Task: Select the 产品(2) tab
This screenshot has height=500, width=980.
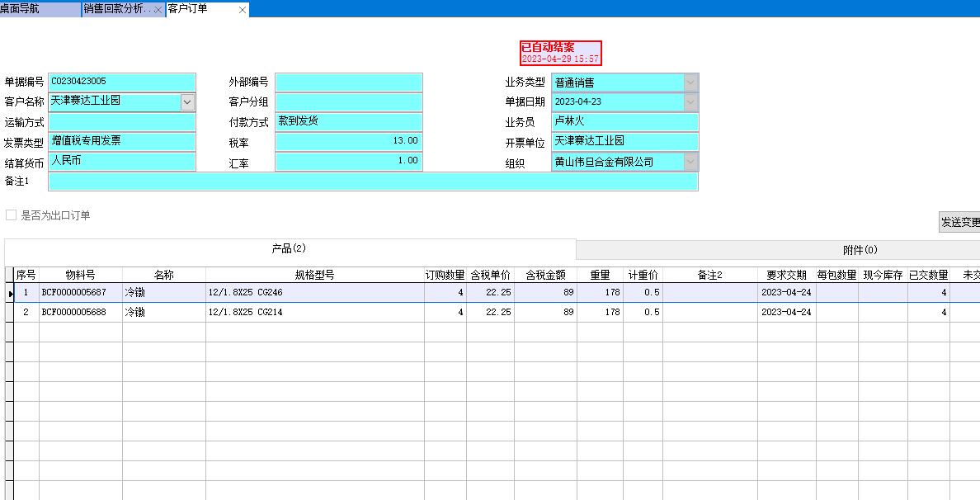Action: click(289, 249)
